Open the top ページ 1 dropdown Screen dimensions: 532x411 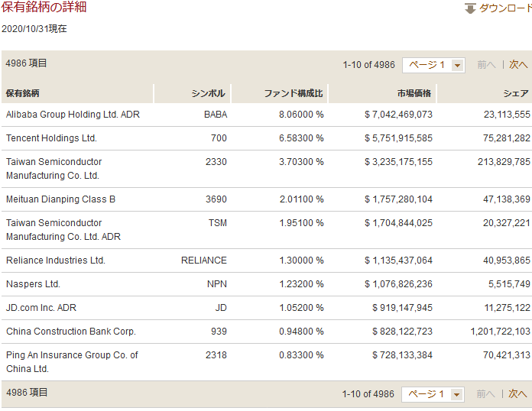[x=433, y=65]
